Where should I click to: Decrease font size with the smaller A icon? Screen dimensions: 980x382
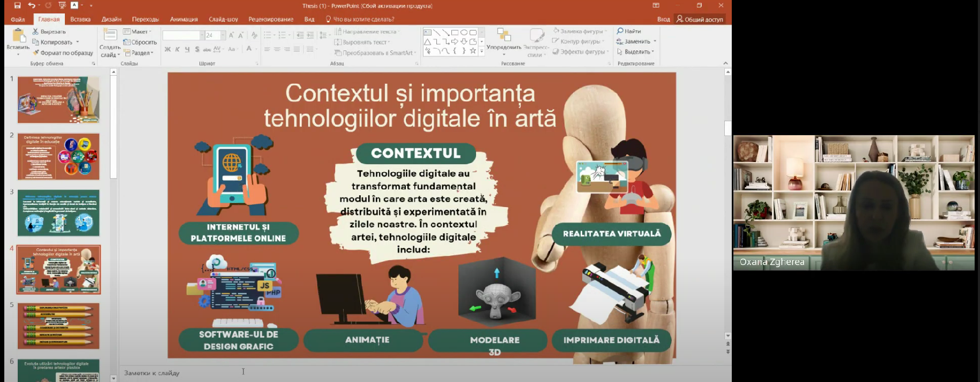click(x=241, y=35)
